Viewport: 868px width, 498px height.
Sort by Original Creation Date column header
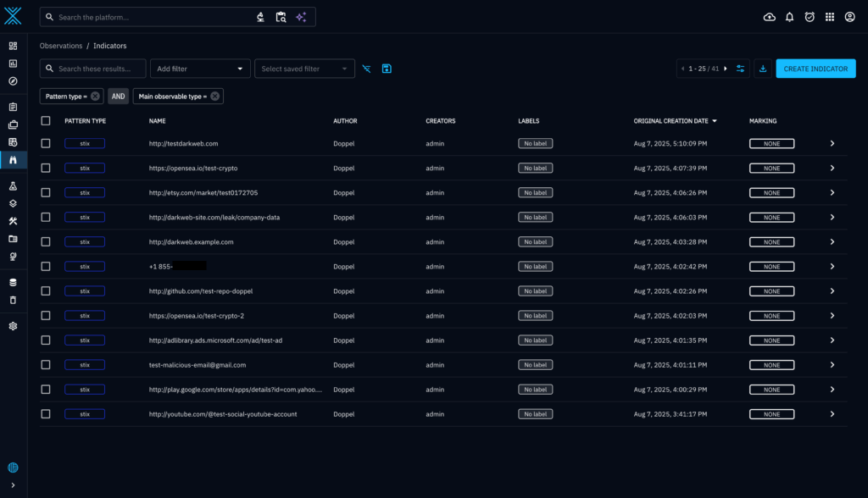pos(670,121)
